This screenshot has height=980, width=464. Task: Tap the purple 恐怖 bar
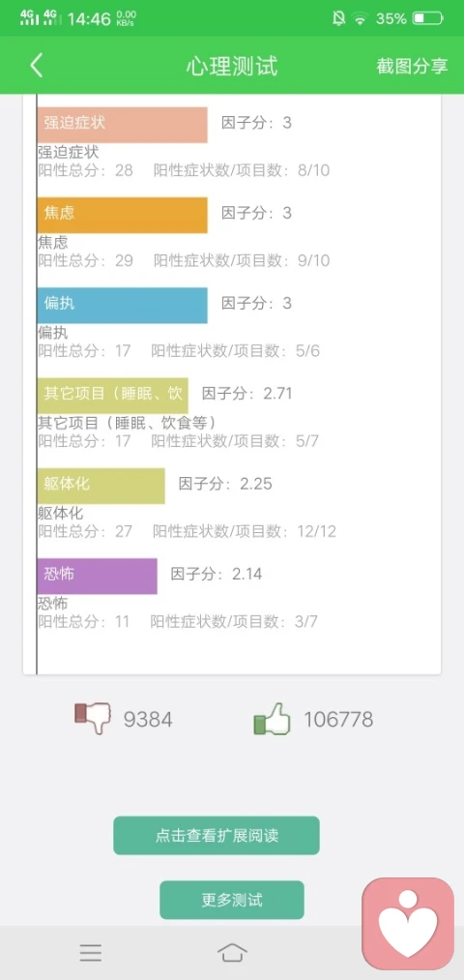pyautogui.click(x=97, y=576)
